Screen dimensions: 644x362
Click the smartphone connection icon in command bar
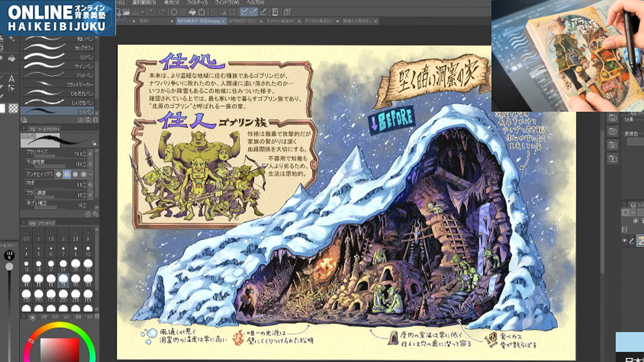(275, 12)
